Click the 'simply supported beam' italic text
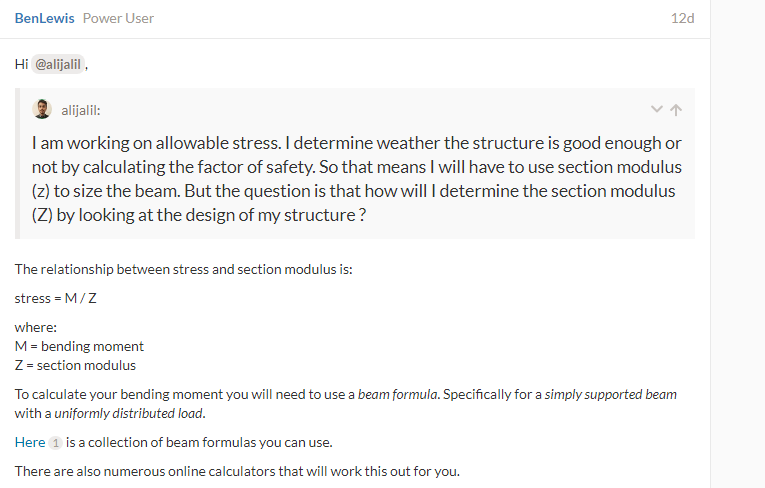The image size is (765, 488). 611,394
